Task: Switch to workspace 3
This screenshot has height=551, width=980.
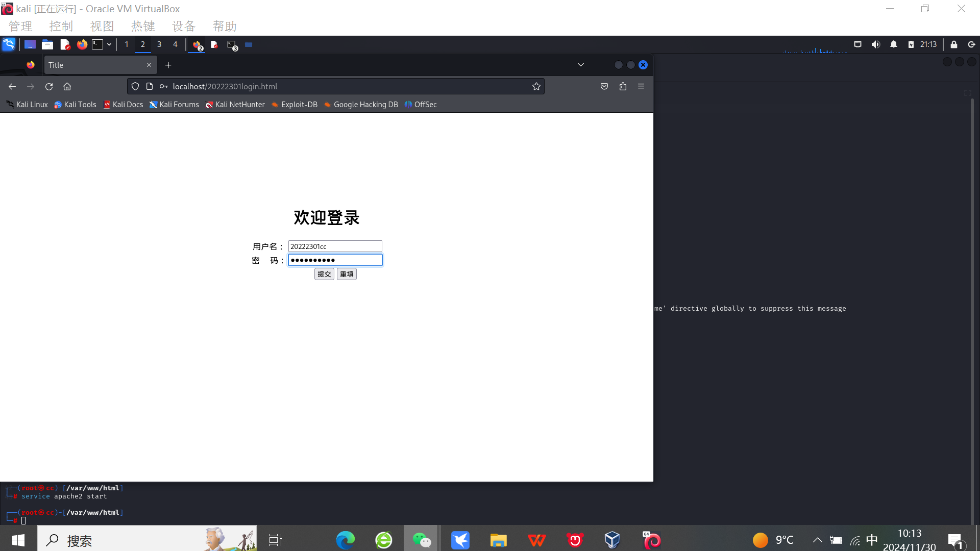Action: [x=159, y=44]
